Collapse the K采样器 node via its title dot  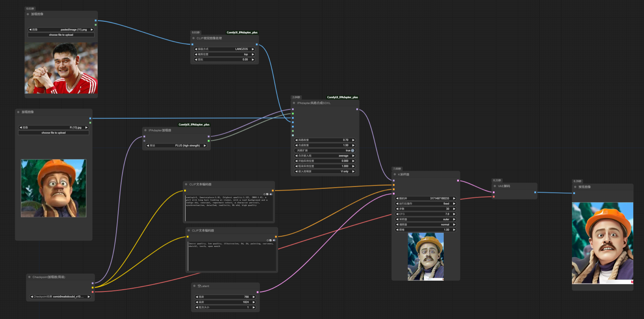click(395, 174)
